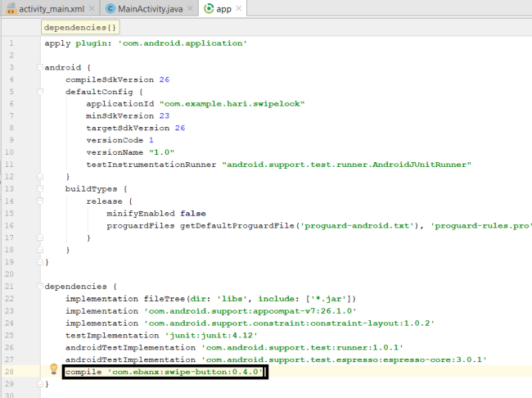This screenshot has width=532, height=398.
Task: Switch to the activity_main.xml tab
Action: (x=51, y=9)
